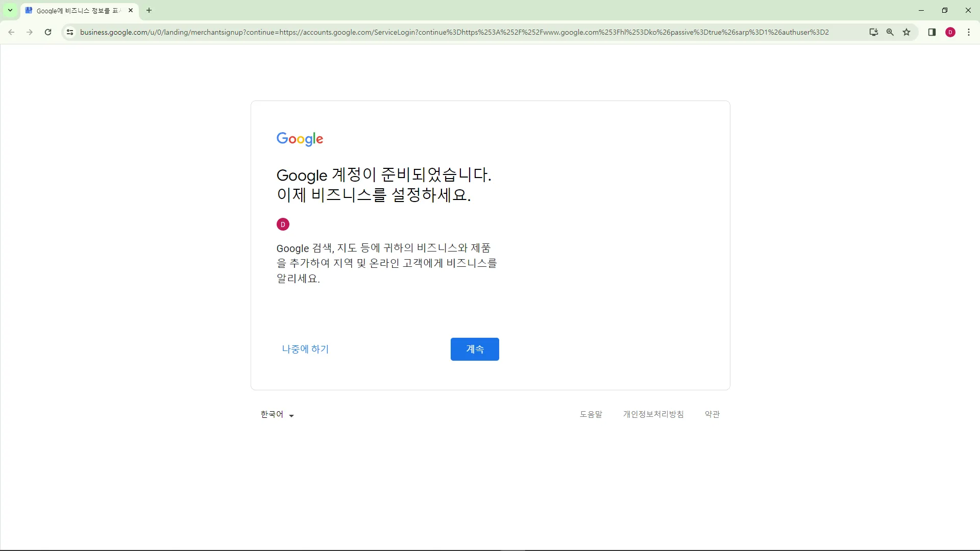Click the blue 계속 button

pyautogui.click(x=474, y=349)
